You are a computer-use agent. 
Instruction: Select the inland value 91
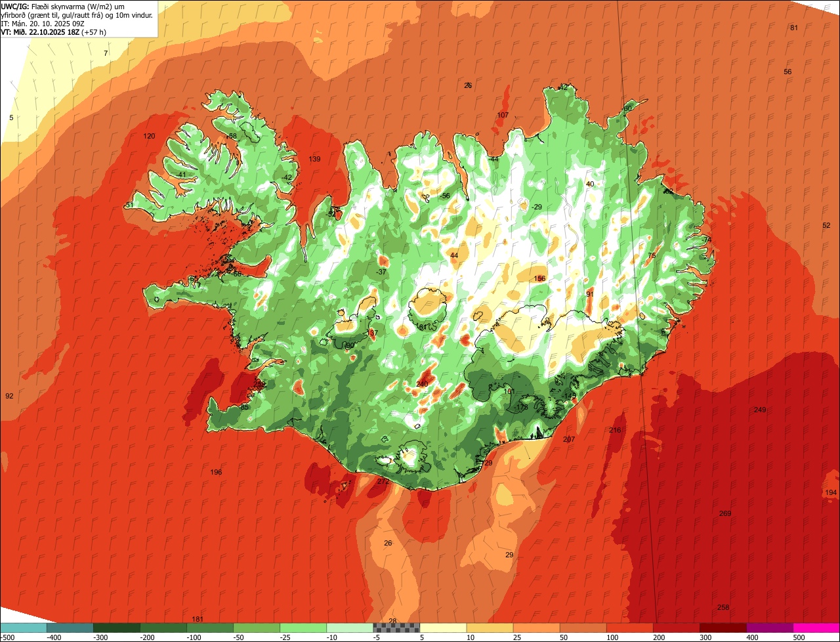pyautogui.click(x=590, y=293)
